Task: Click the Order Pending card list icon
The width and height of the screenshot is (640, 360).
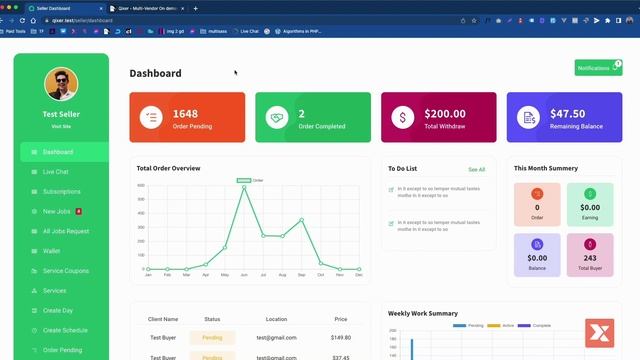Action: pyautogui.click(x=151, y=118)
